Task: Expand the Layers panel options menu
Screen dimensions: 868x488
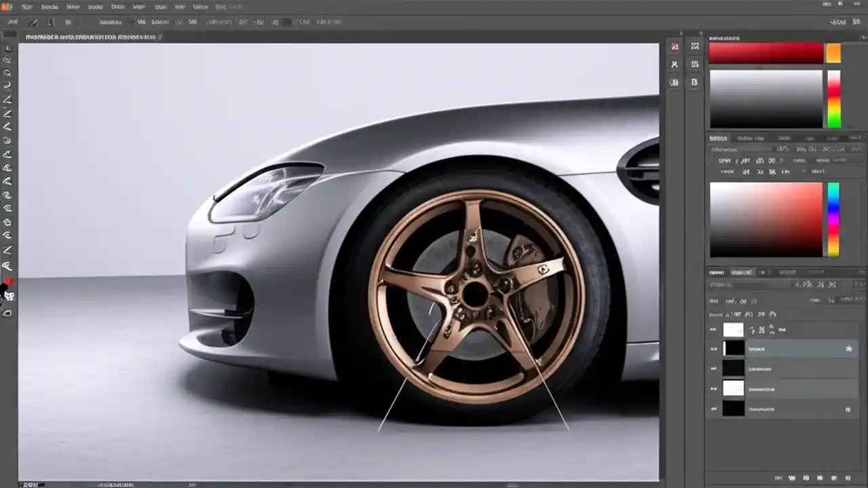Action: [x=860, y=272]
